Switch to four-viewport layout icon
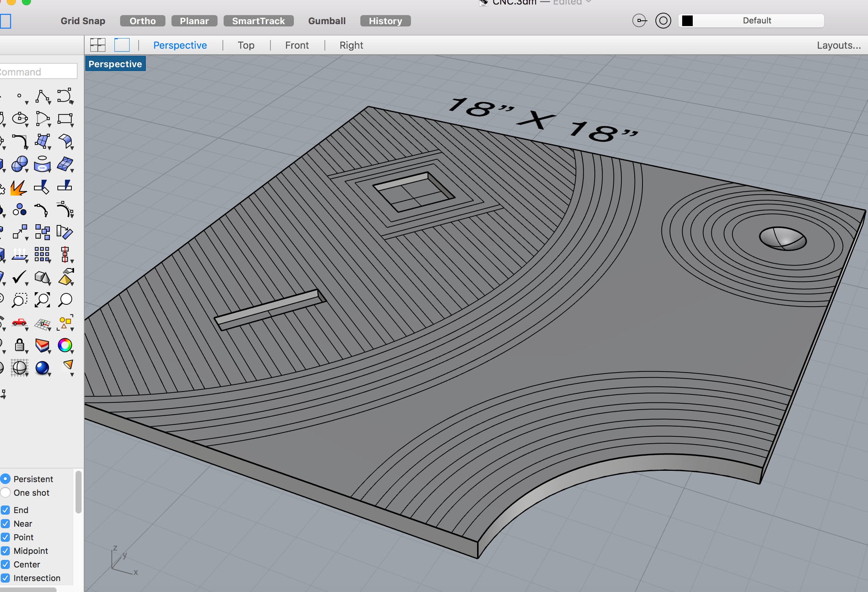The width and height of the screenshot is (868, 592). coord(97,45)
